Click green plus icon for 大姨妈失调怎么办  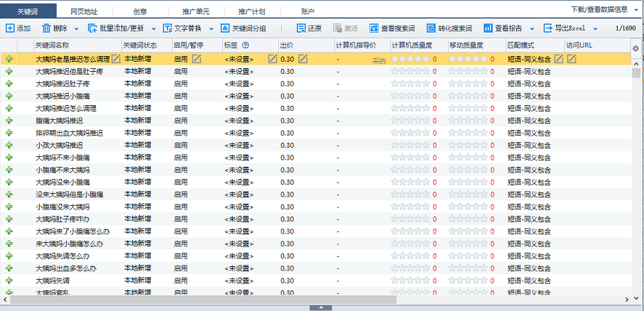9,256
